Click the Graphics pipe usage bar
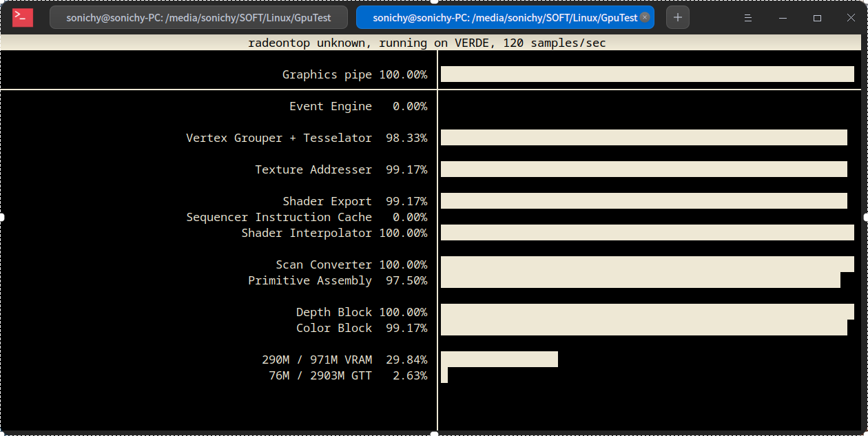The image size is (868, 436). (x=648, y=74)
